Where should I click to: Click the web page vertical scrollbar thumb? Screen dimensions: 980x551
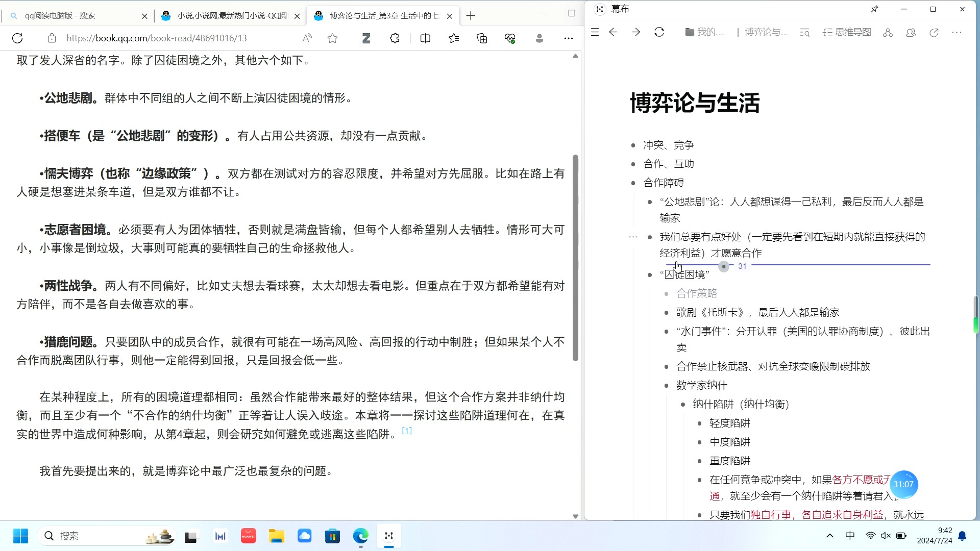[x=575, y=258]
